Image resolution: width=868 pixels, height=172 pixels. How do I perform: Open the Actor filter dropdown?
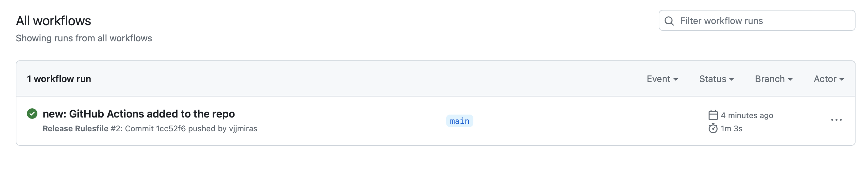[x=829, y=79]
